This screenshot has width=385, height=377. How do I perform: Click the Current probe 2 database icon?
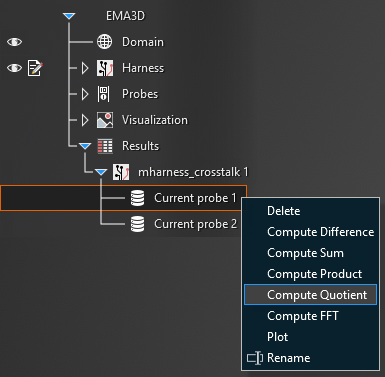click(x=137, y=224)
